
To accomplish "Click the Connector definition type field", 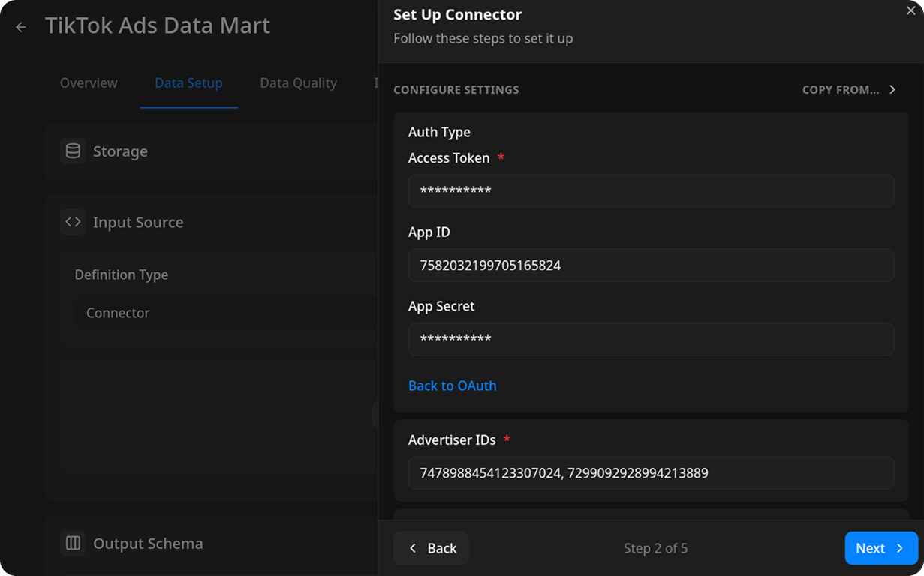I will pyautogui.click(x=227, y=313).
